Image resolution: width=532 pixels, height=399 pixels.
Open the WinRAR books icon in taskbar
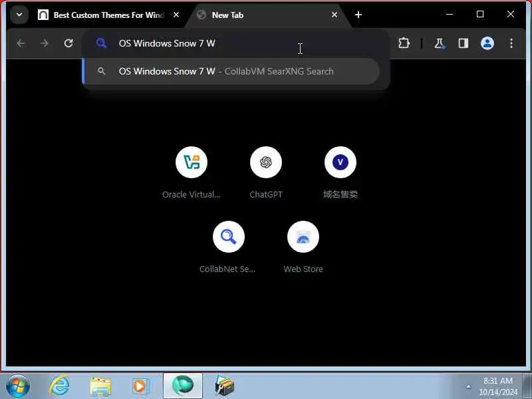224,386
